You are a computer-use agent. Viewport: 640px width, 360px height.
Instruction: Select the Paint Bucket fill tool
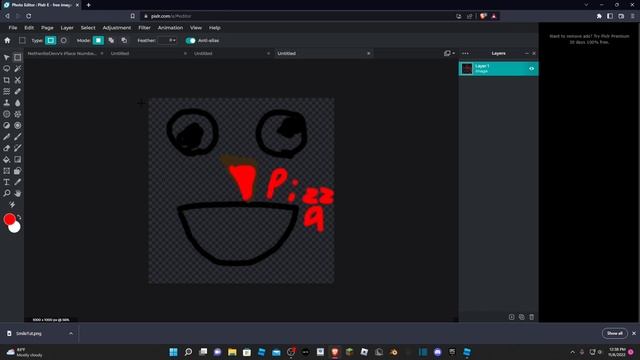pos(7,160)
